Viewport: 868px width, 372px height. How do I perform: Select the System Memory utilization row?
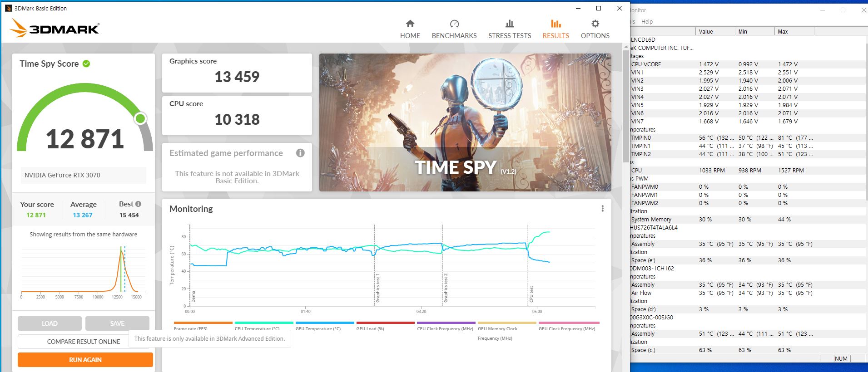[x=748, y=220]
